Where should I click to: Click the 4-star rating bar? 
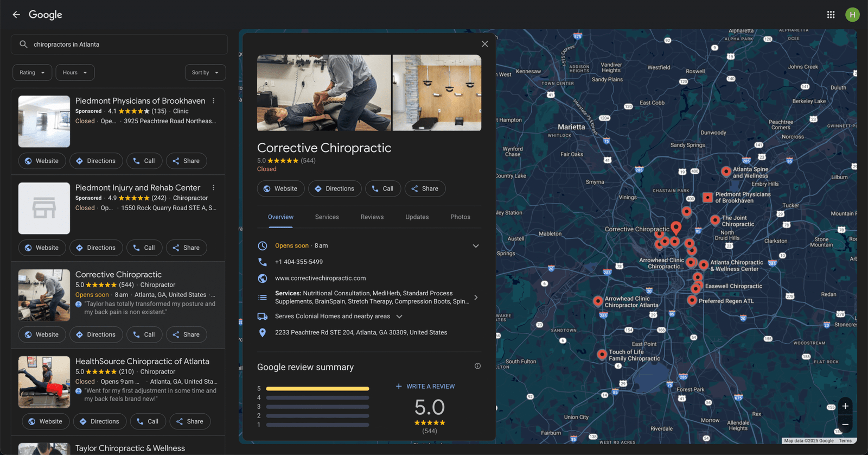point(317,398)
